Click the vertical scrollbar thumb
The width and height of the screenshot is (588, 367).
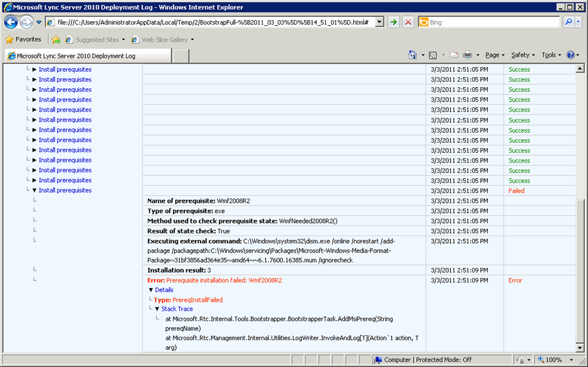coord(580,271)
